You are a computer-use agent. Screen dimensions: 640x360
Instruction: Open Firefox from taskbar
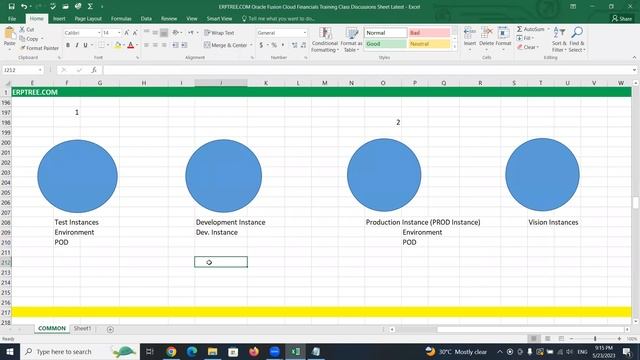coord(254,351)
